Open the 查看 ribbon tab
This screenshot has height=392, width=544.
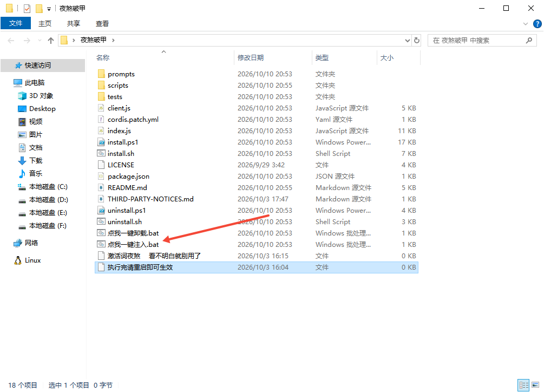(102, 23)
